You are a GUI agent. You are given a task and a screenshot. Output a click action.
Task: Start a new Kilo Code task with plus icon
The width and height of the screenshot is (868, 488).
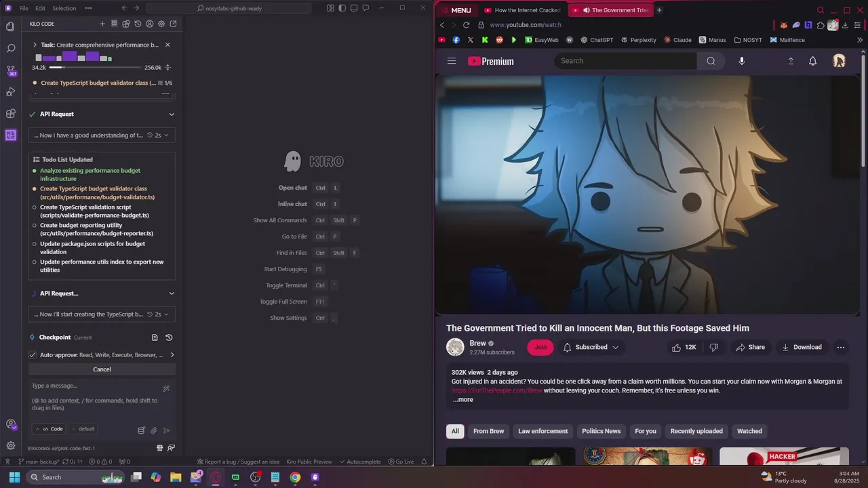tap(102, 24)
